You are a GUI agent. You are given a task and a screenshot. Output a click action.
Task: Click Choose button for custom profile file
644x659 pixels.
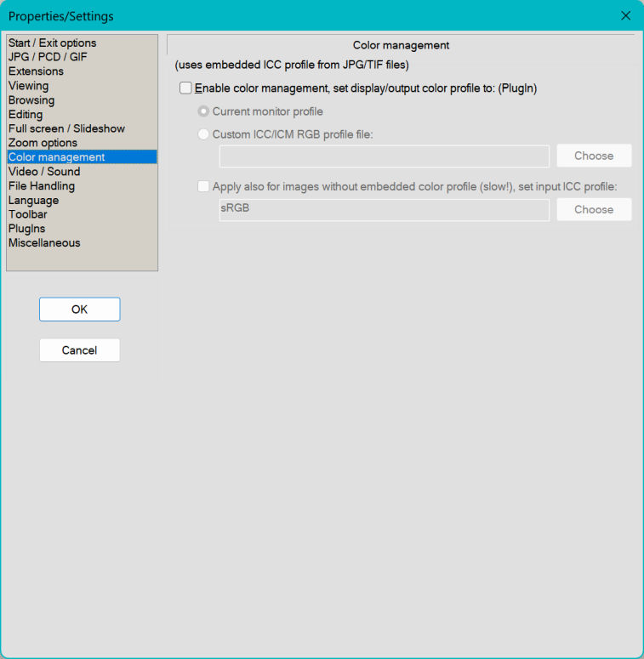click(x=594, y=156)
